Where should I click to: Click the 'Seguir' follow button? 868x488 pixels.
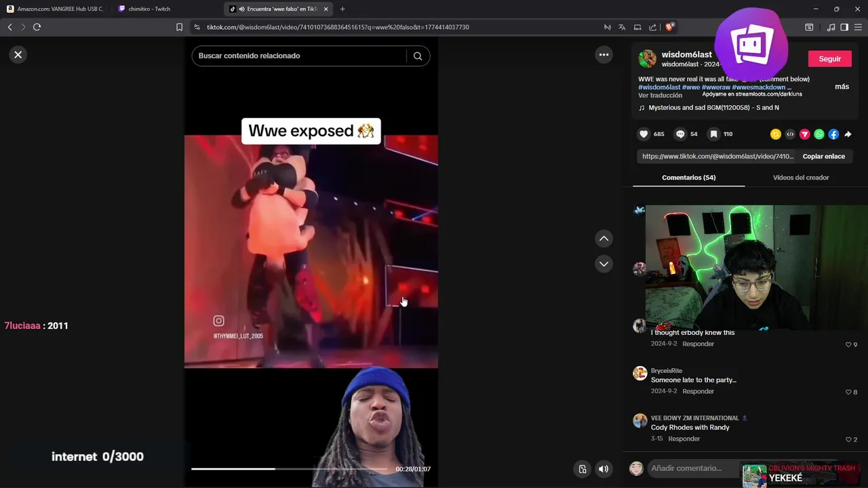(829, 59)
